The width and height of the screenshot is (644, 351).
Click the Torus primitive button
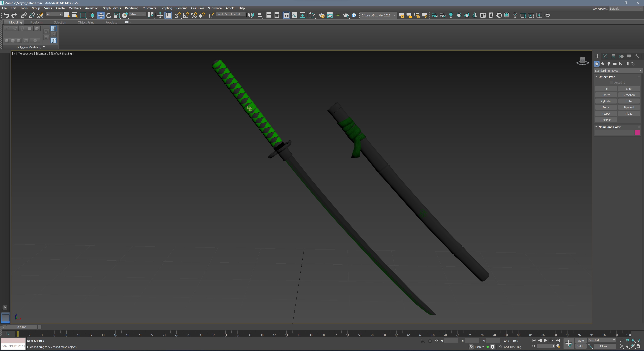[x=606, y=107]
